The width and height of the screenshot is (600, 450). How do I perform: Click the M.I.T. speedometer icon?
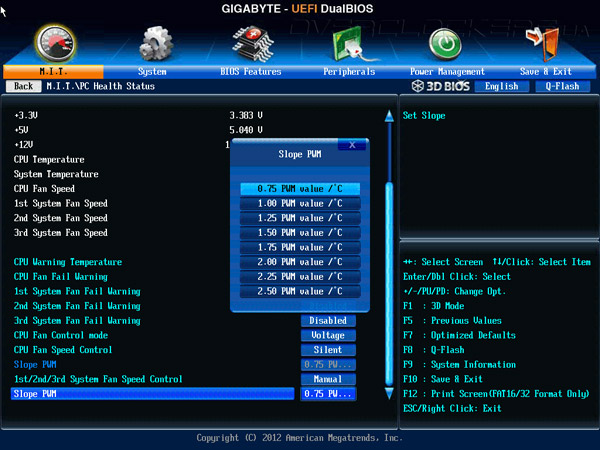(x=55, y=44)
